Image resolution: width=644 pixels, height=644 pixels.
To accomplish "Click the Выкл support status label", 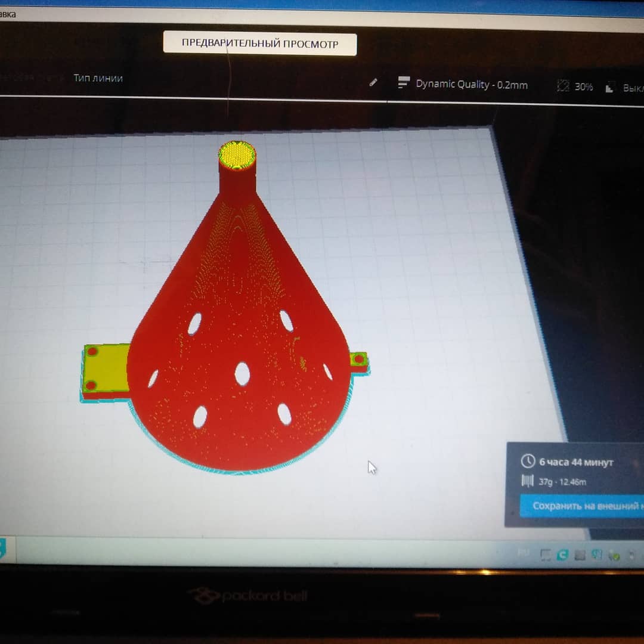I will 633,88.
